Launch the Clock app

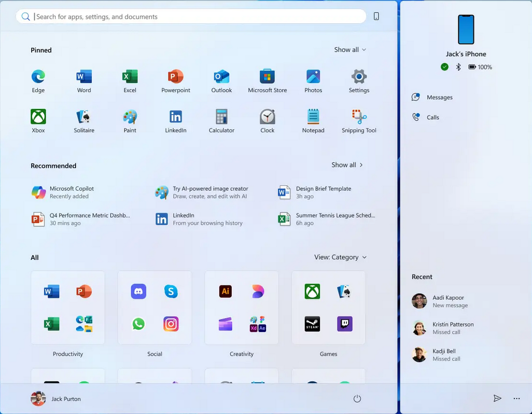268,121
